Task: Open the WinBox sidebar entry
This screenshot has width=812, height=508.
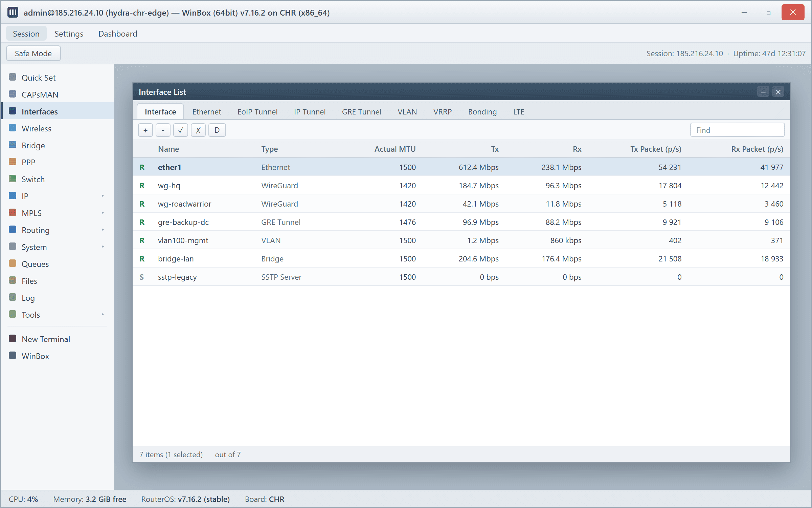Action: [x=57, y=356]
